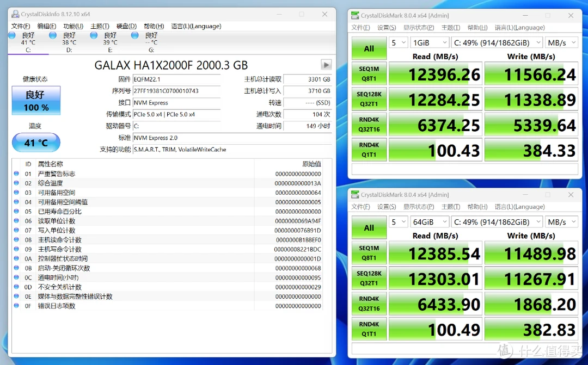Click the 5339.64 write result bar

point(531,125)
